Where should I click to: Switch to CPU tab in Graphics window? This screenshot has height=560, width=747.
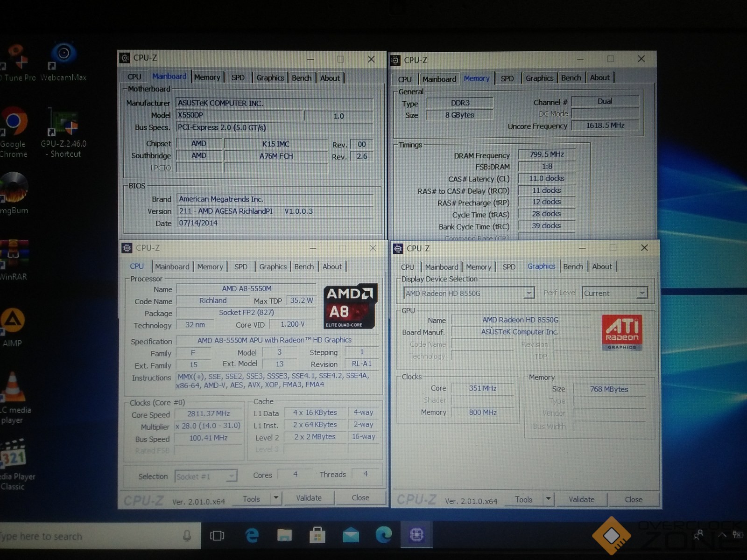coord(408,267)
